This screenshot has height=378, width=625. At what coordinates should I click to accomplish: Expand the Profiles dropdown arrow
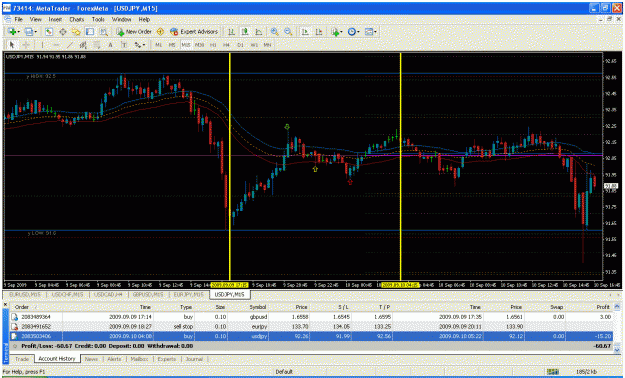(x=36, y=32)
